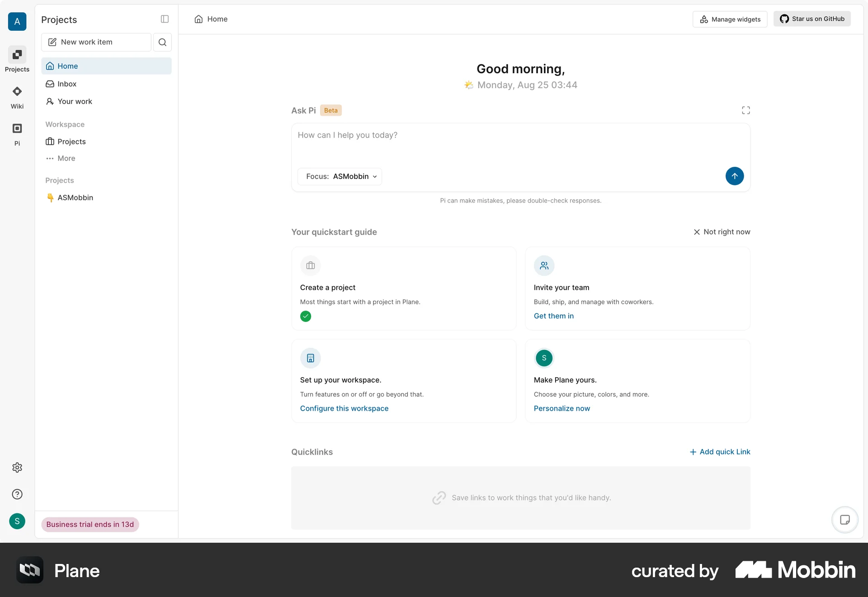This screenshot has width=868, height=597.
Task: Open Projects under Workspace section
Action: point(106,142)
